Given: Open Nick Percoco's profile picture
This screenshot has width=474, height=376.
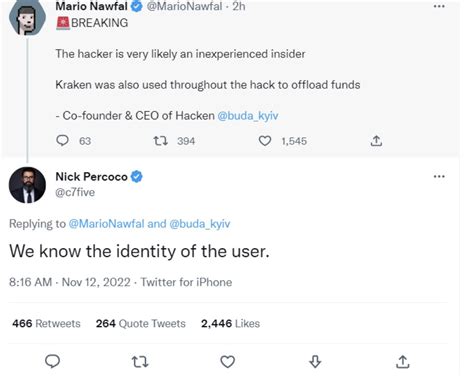Looking at the screenshot, I should coord(27,185).
